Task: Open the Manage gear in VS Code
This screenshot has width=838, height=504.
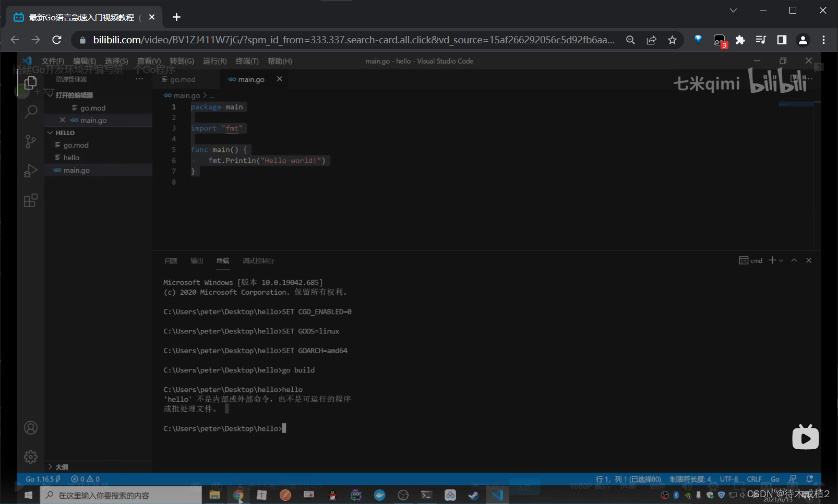Action: point(31,457)
